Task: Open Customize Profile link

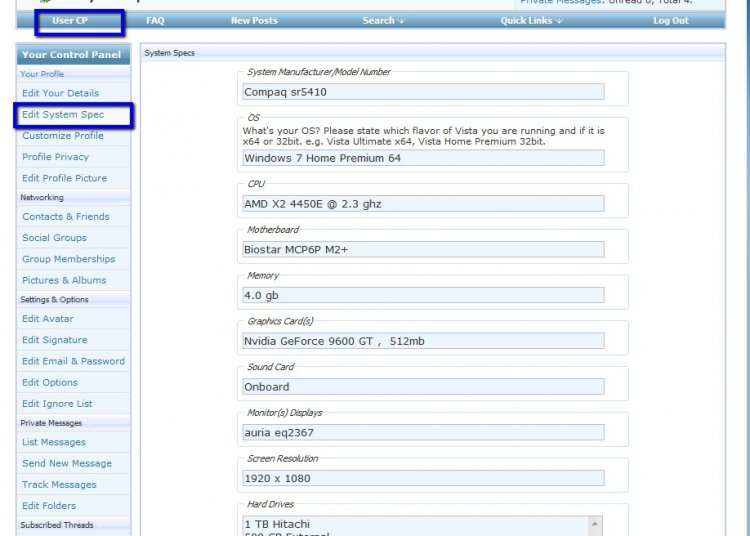Action: point(63,136)
